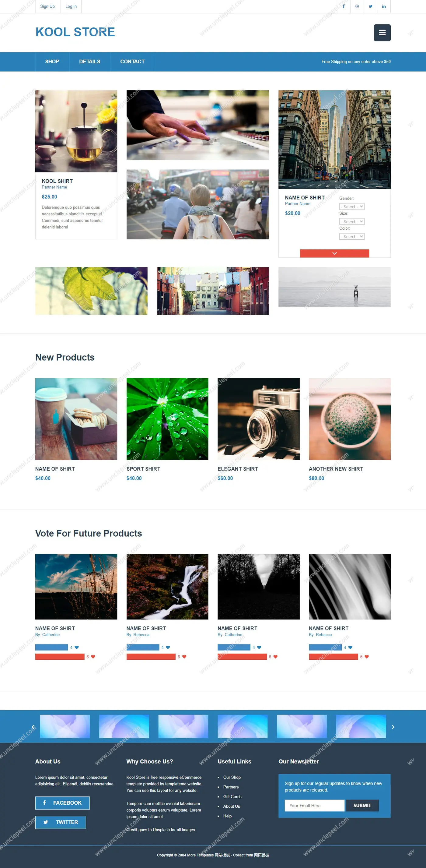This screenshot has height=868, width=426.
Task: Expand the red chevron bar below shirt options
Action: coord(334,253)
